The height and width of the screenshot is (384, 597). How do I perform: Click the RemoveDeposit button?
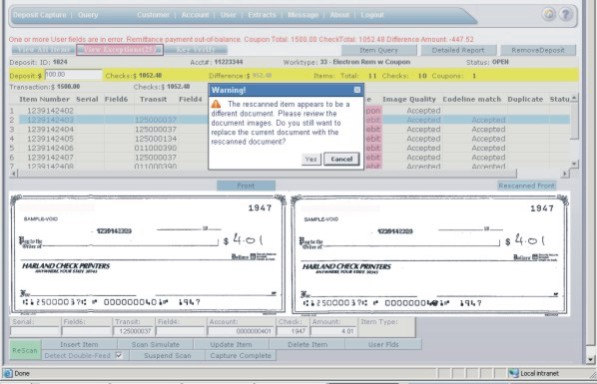pyautogui.click(x=538, y=50)
